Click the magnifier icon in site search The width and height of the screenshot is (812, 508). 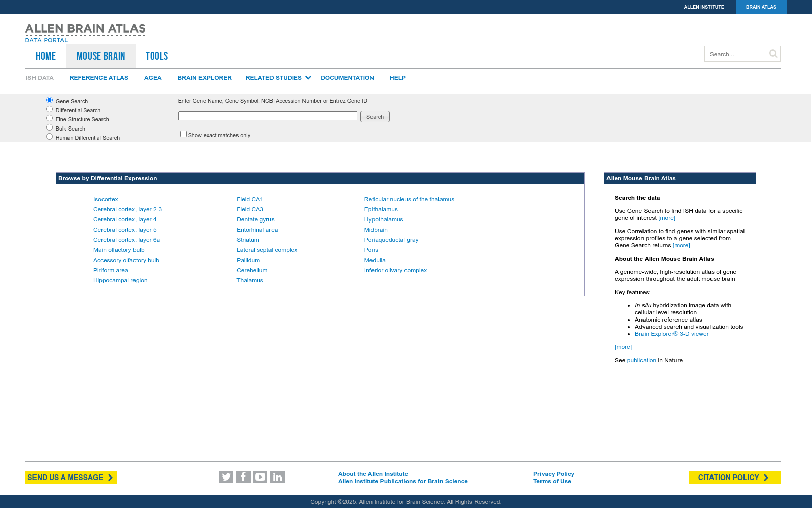[773, 54]
